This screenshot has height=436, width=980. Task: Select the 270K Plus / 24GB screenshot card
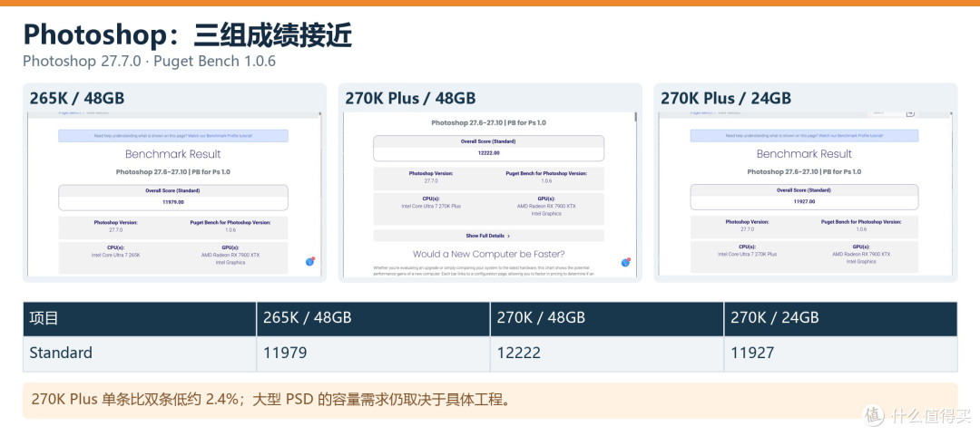pos(806,182)
